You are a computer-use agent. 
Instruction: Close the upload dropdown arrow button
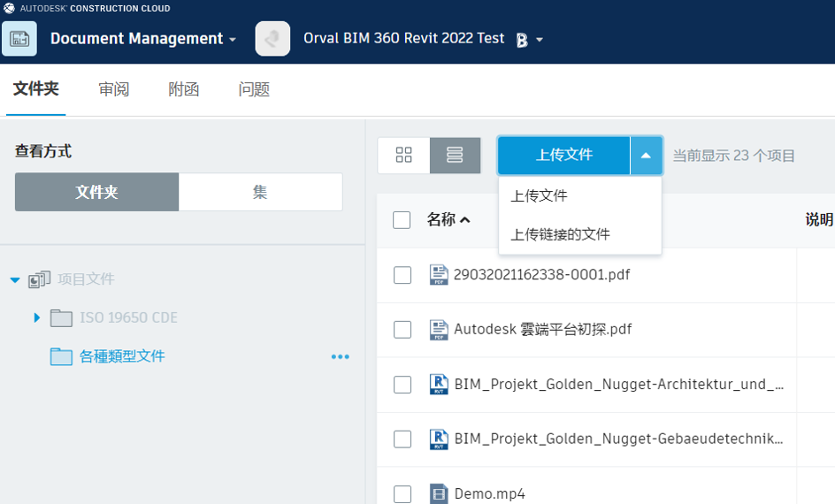646,156
